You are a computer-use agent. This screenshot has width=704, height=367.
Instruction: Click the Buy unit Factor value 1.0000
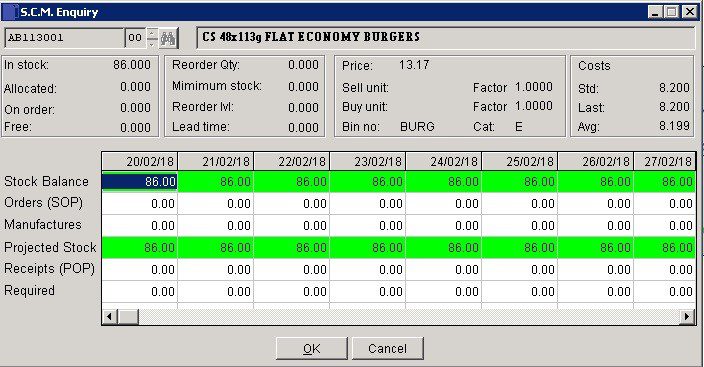point(533,106)
